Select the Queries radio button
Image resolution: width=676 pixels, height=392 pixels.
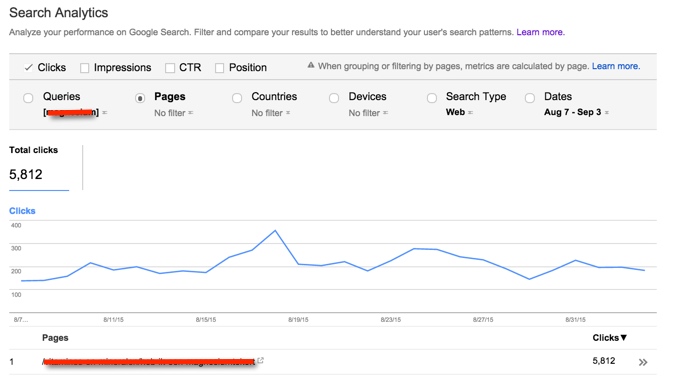[x=28, y=98]
